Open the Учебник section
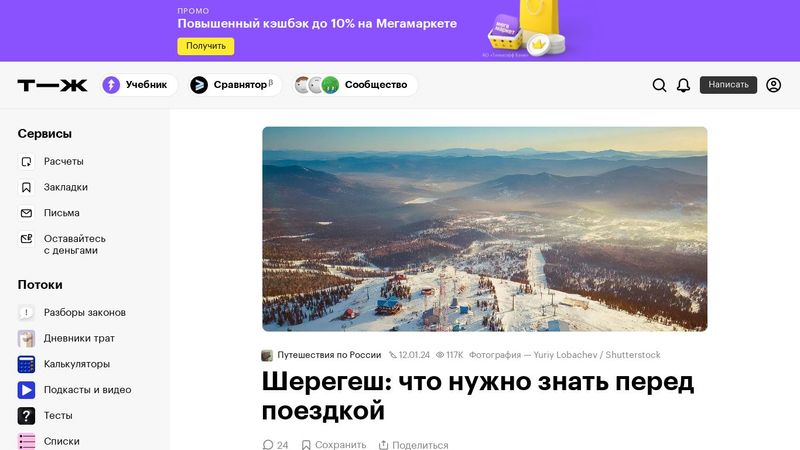Image resolution: width=800 pixels, height=450 pixels. click(x=139, y=85)
